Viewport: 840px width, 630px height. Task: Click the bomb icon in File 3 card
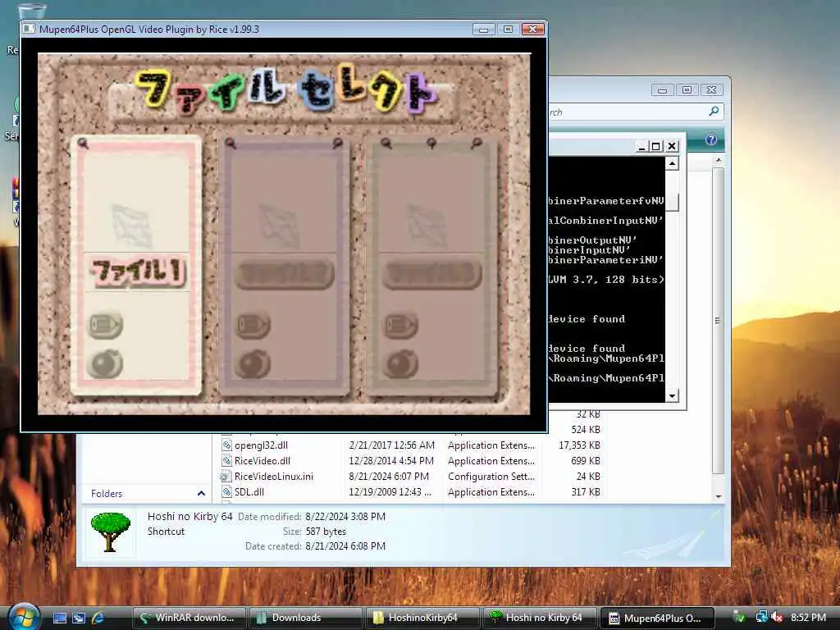401,364
